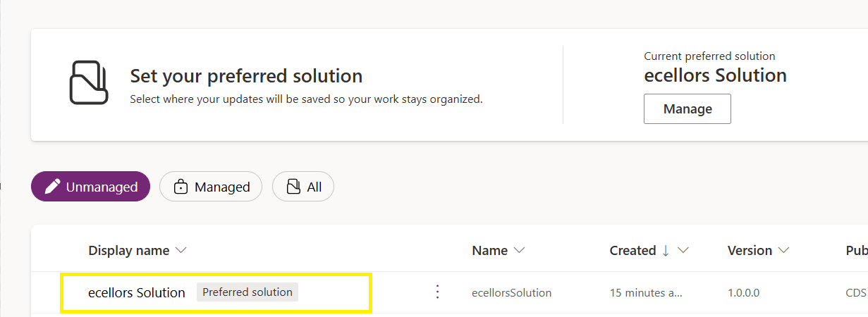Show the All solutions tab
The width and height of the screenshot is (868, 317).
click(x=303, y=187)
